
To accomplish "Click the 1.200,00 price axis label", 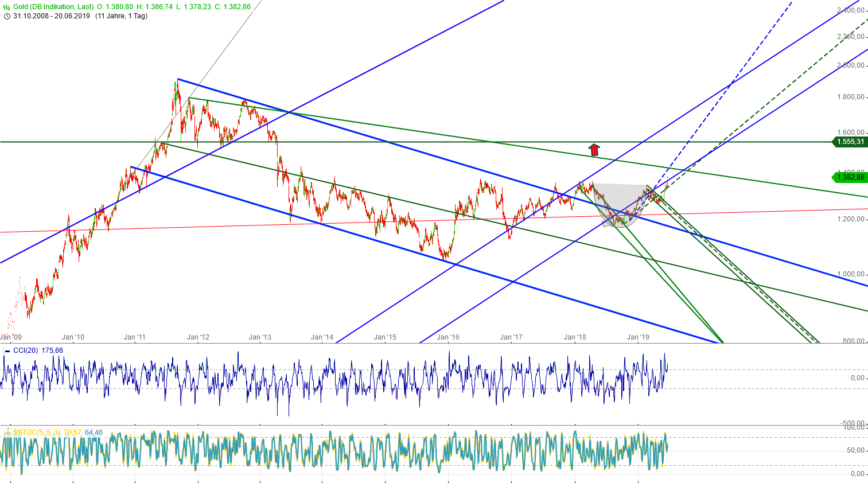I will pos(851,219).
